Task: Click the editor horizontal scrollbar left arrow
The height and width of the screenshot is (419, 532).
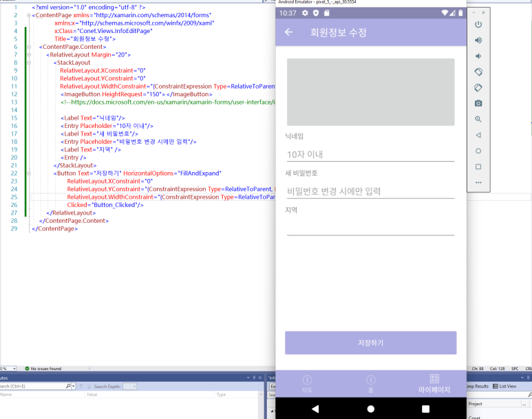Action: click(x=89, y=369)
